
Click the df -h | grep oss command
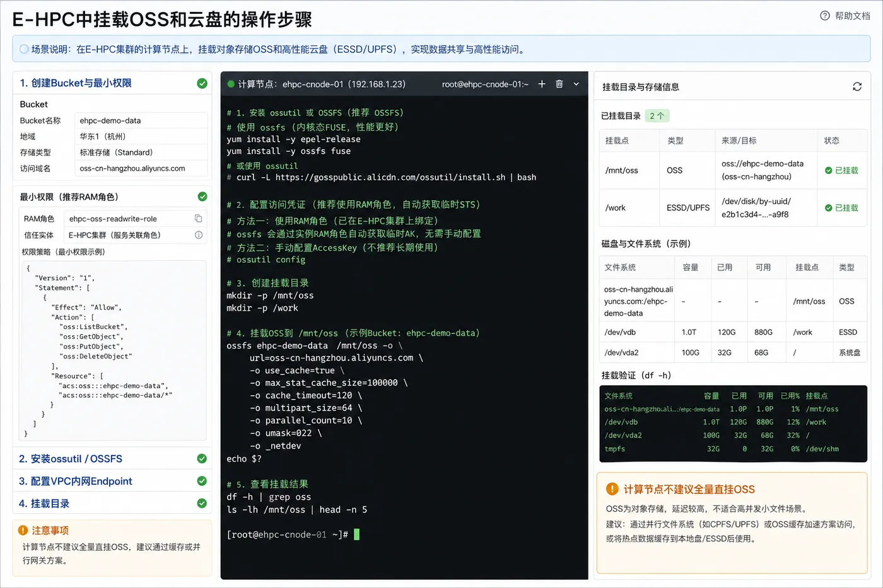[269, 497]
